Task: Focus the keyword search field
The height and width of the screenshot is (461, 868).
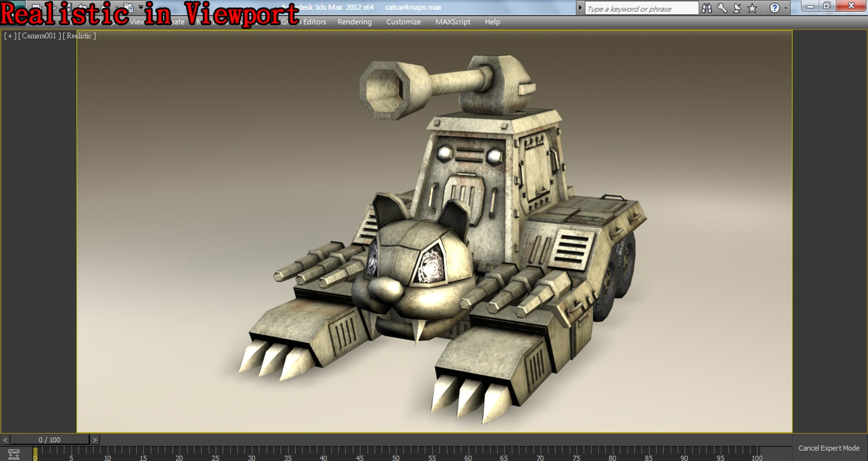Action: (642, 9)
